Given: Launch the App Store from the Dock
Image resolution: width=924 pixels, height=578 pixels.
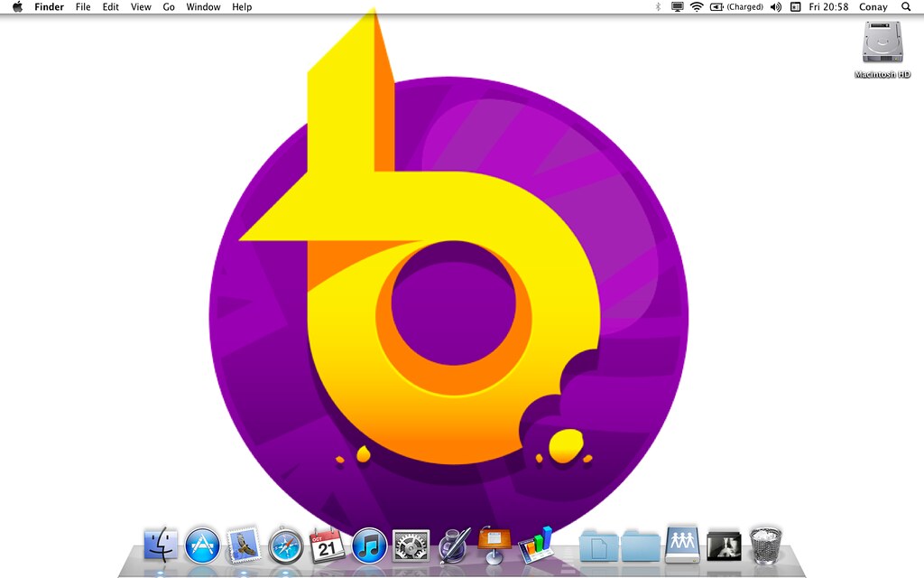Looking at the screenshot, I should pyautogui.click(x=202, y=545).
